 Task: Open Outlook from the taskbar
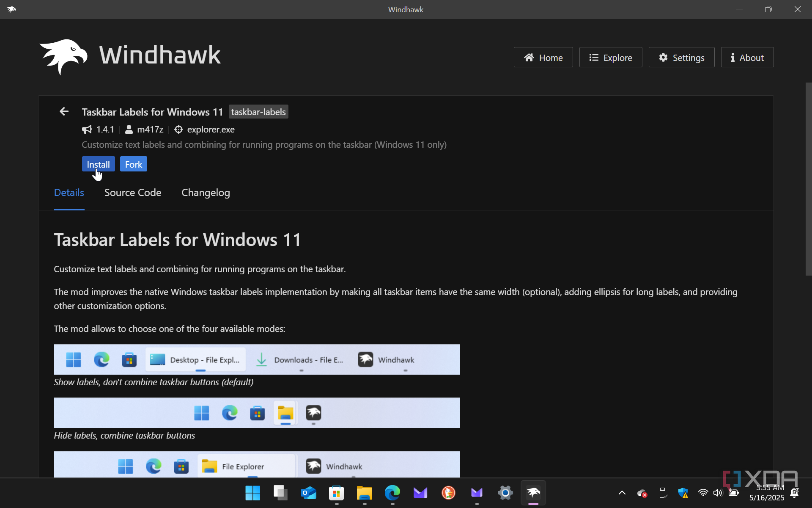click(308, 493)
